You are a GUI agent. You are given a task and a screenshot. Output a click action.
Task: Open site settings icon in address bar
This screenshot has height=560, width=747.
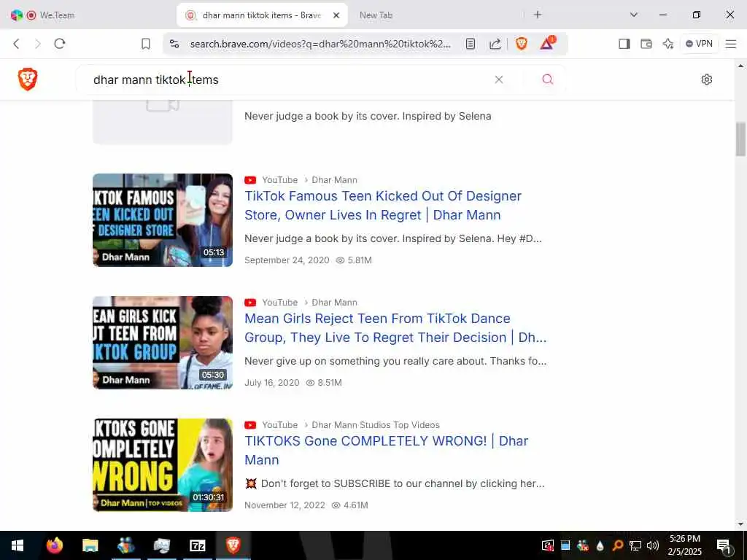tap(174, 44)
